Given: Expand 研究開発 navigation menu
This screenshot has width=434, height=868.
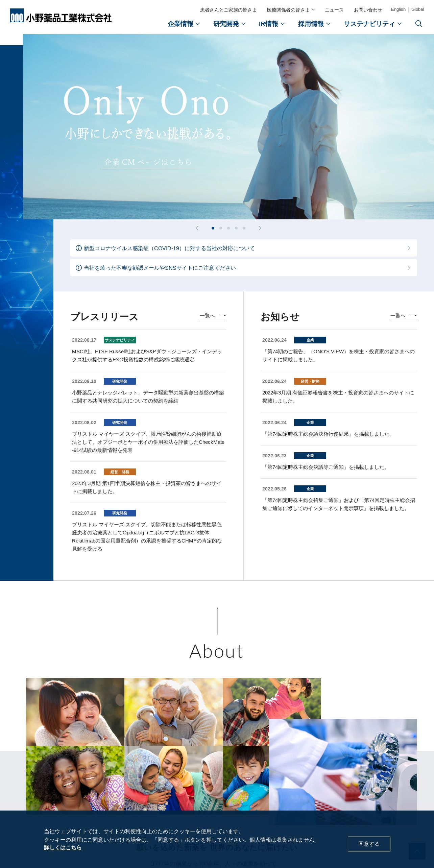Looking at the screenshot, I should click(230, 24).
